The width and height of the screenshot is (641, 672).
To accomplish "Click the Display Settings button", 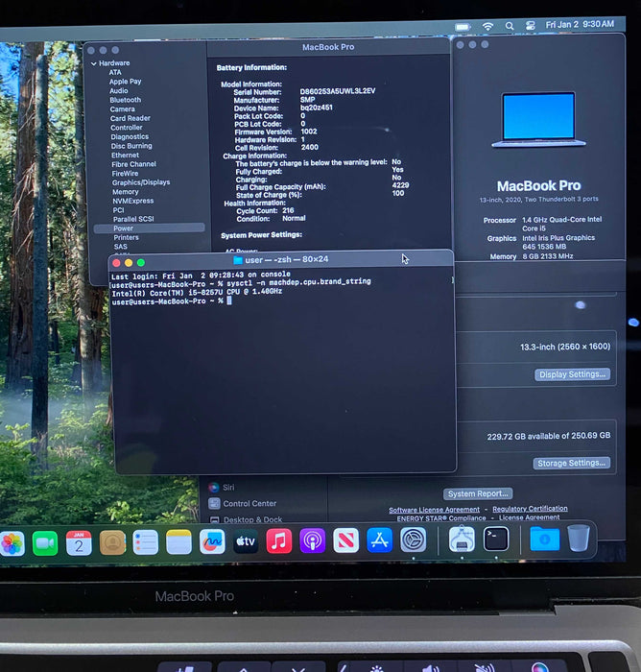I will coord(572,374).
